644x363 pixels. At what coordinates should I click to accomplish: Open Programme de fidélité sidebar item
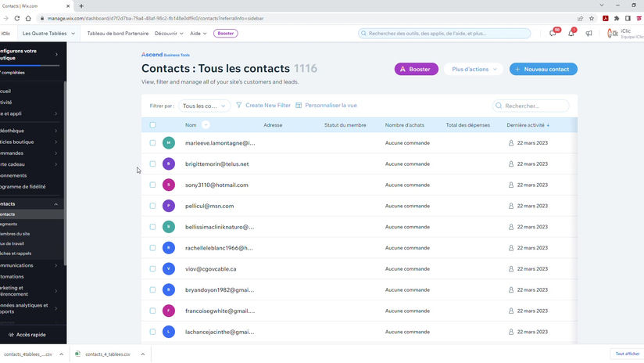[23, 187]
